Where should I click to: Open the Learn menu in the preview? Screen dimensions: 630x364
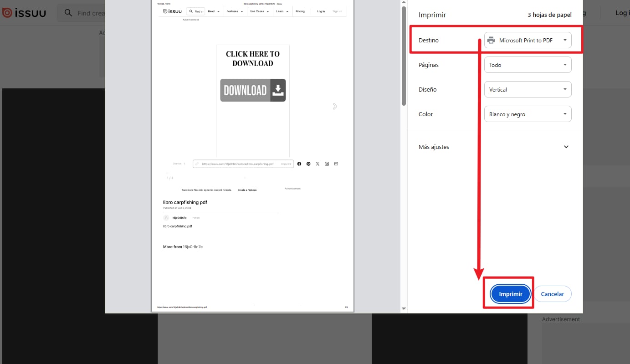click(x=282, y=11)
